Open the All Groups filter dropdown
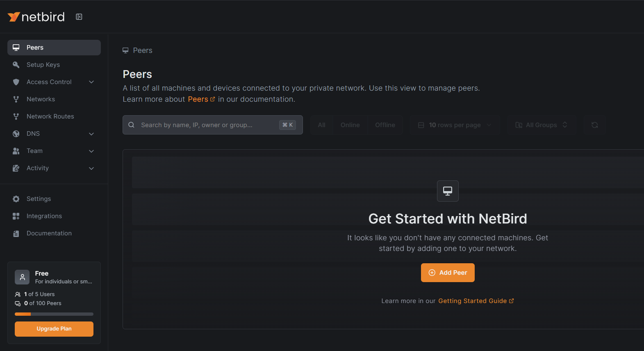644x351 pixels. point(542,125)
